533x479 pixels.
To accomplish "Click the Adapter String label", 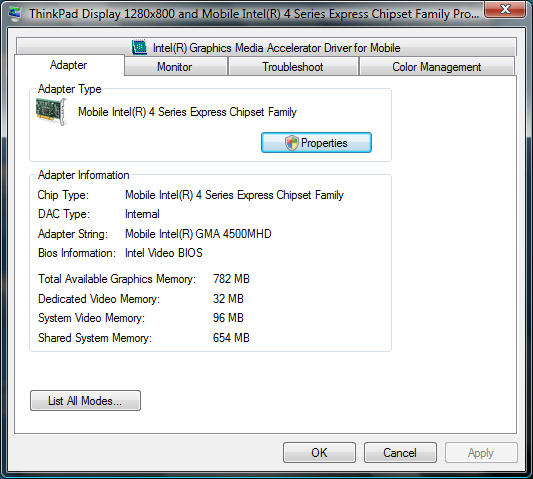I will 73,234.
